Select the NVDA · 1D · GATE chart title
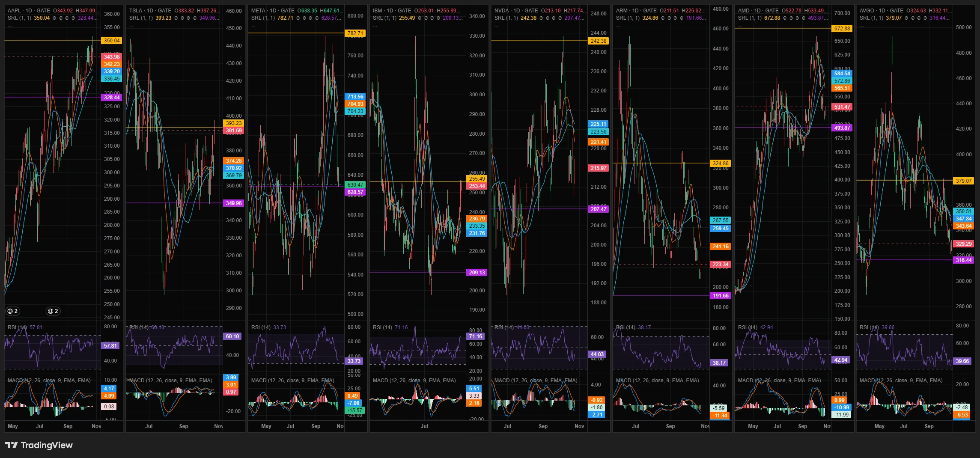 point(515,11)
